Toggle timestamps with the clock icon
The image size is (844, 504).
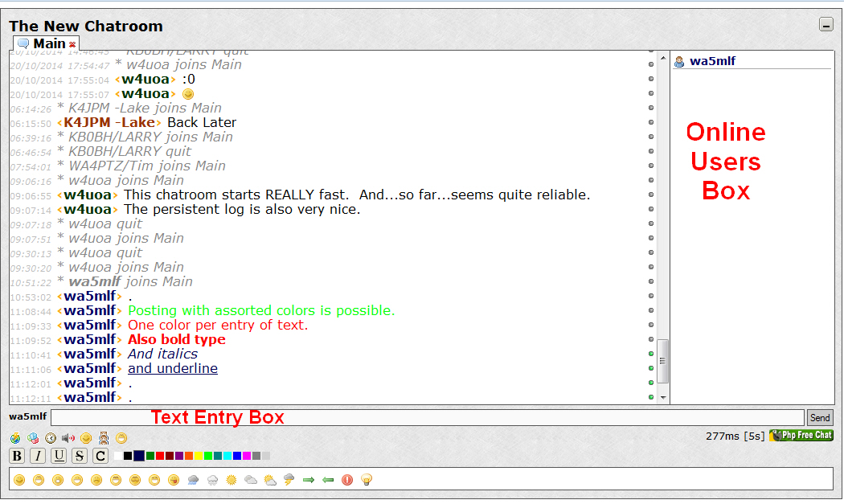51,438
